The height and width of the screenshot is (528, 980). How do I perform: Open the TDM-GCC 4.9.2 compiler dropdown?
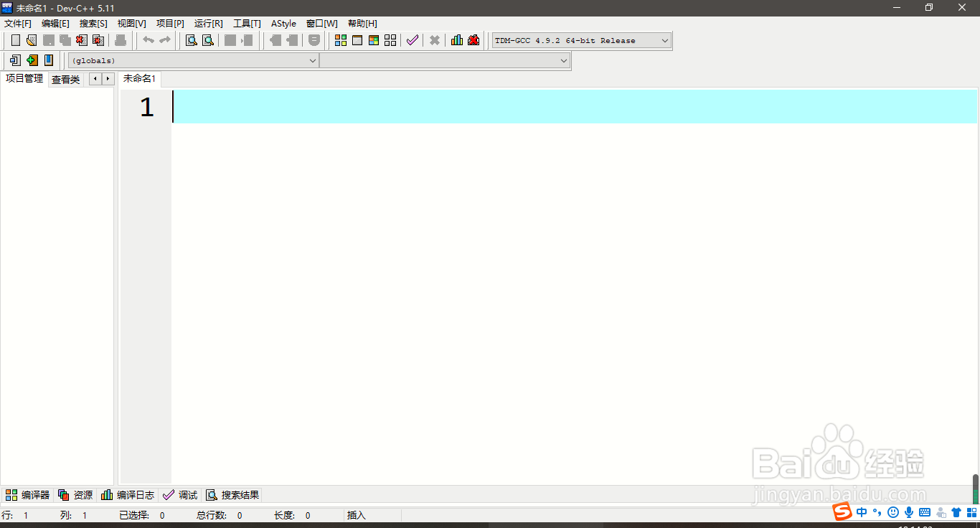pyautogui.click(x=582, y=41)
